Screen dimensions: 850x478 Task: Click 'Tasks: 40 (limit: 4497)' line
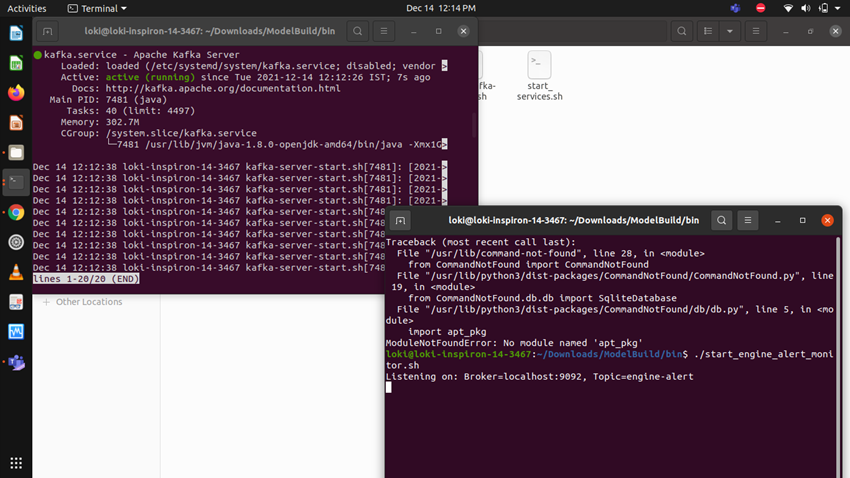pos(131,111)
